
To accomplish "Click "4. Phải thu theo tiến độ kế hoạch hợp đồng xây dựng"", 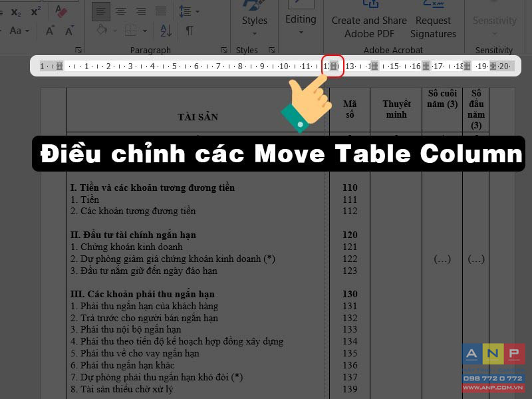I will [177, 341].
